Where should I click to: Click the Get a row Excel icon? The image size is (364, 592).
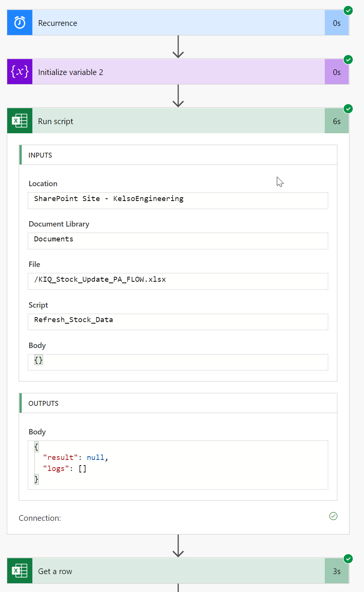[20, 571]
